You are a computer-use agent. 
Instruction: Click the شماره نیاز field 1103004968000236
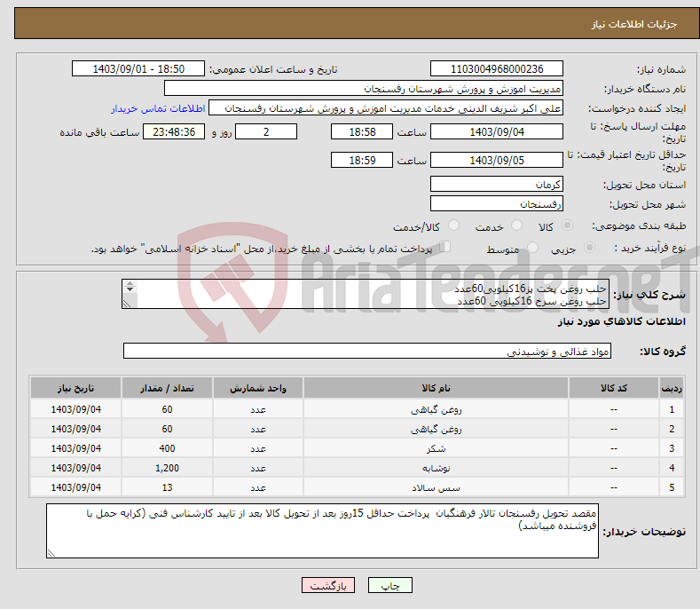[497, 69]
